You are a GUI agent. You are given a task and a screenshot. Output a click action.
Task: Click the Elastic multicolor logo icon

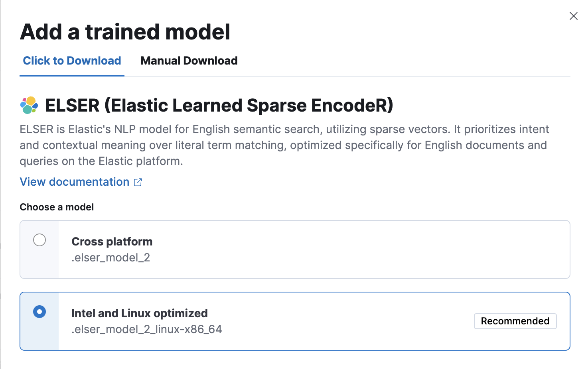point(28,106)
